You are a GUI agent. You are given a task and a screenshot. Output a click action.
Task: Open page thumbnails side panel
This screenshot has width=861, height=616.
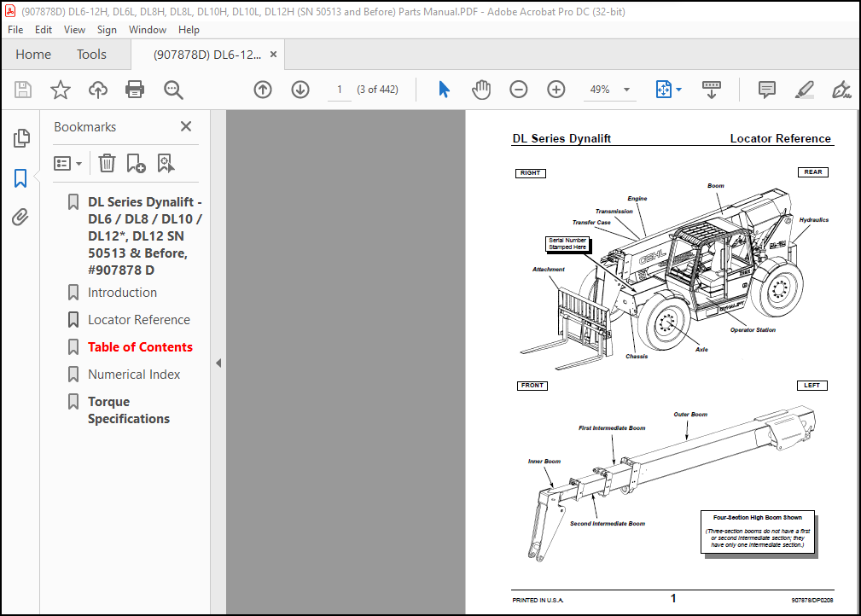coord(20,138)
